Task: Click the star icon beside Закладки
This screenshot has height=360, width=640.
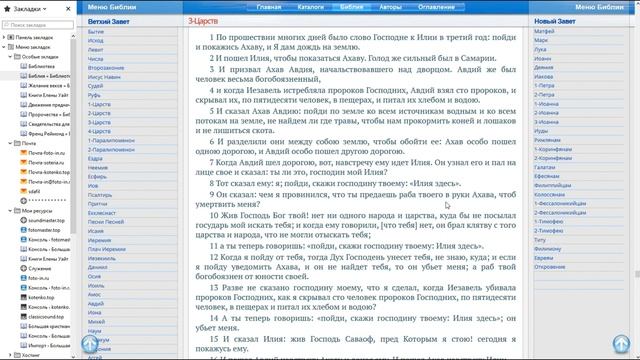Action: click(x=7, y=9)
